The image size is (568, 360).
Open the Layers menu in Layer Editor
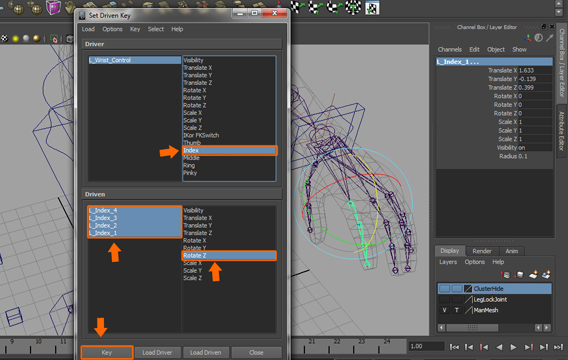click(x=448, y=262)
